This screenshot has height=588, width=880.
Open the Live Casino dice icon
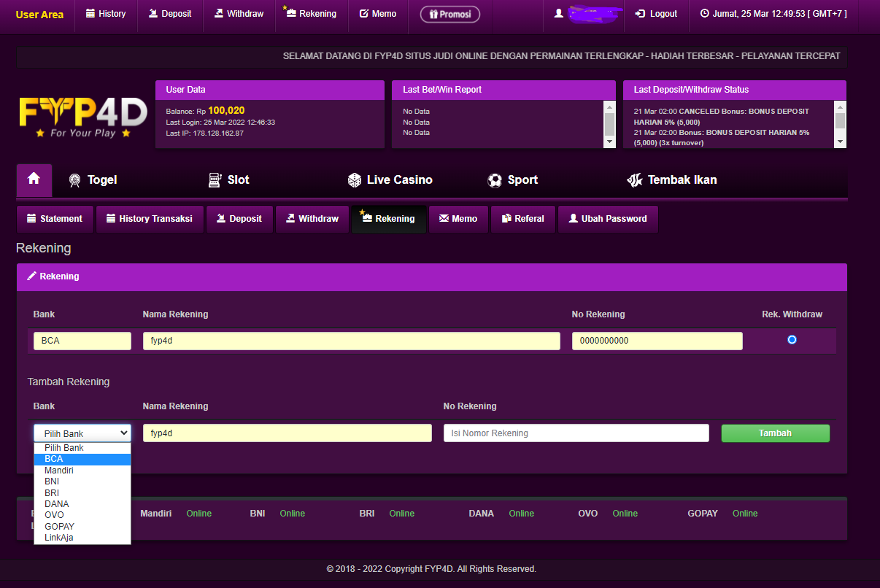tap(354, 180)
